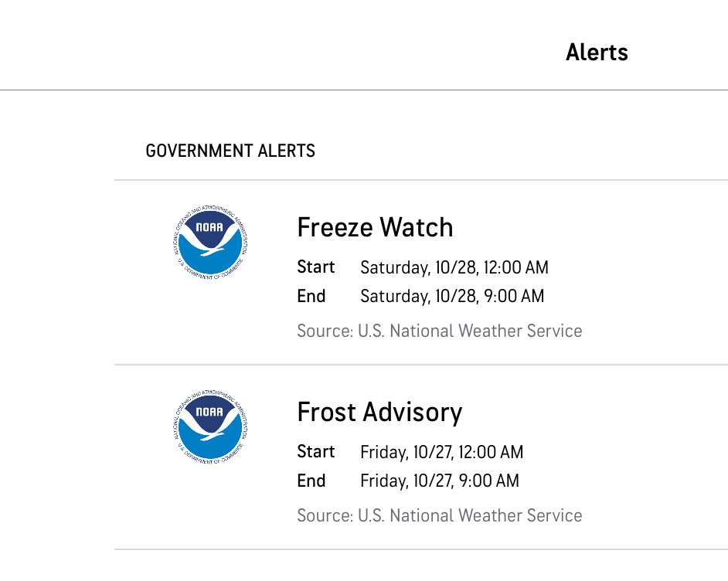This screenshot has height=581, width=728.
Task: Click Frost Advisory start time Friday 12:00 AM
Action: click(x=441, y=453)
